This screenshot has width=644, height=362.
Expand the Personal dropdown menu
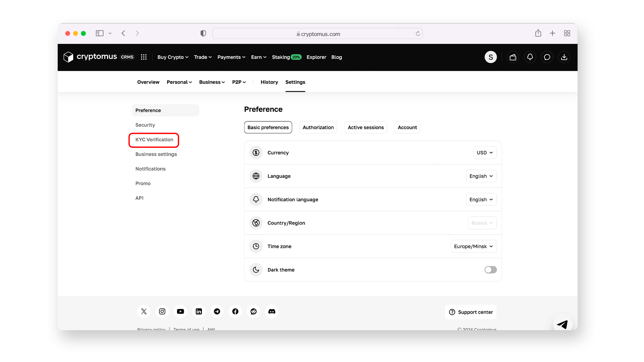pos(179,82)
